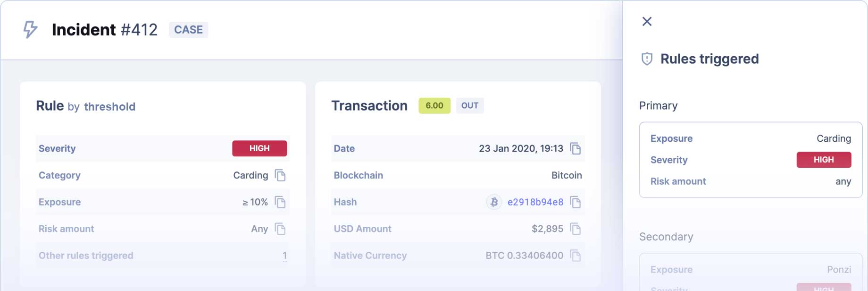The image size is (868, 291).
Task: Copy the rule Risk amount value
Action: pyautogui.click(x=280, y=229)
